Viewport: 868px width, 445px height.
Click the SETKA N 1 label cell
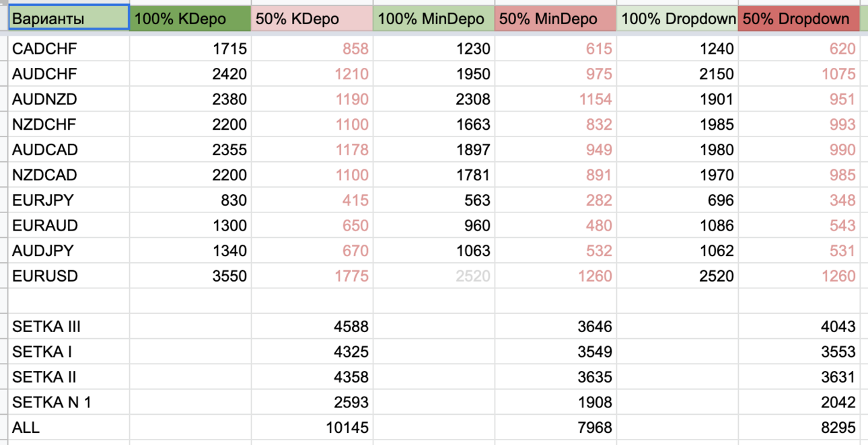coord(69,402)
